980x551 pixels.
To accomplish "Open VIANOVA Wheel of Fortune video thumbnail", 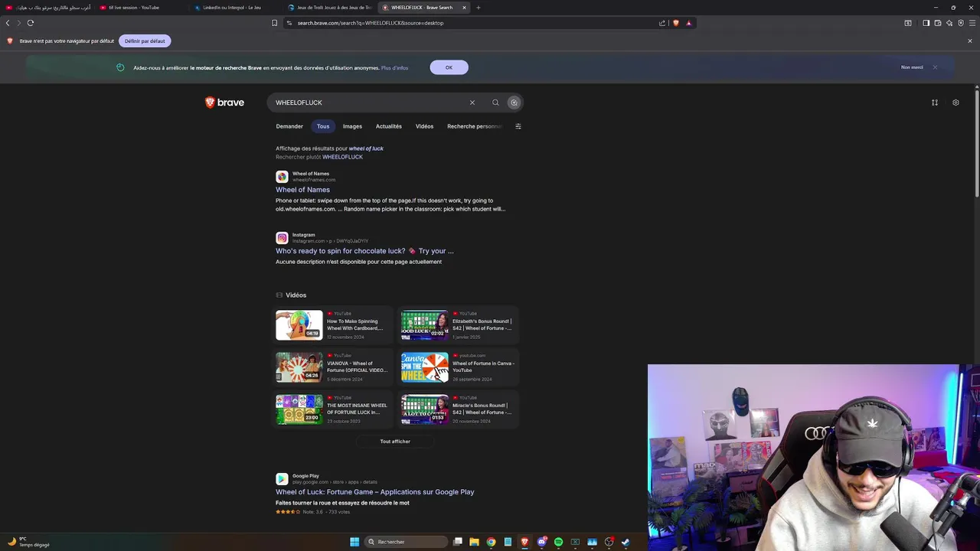I will click(x=299, y=367).
